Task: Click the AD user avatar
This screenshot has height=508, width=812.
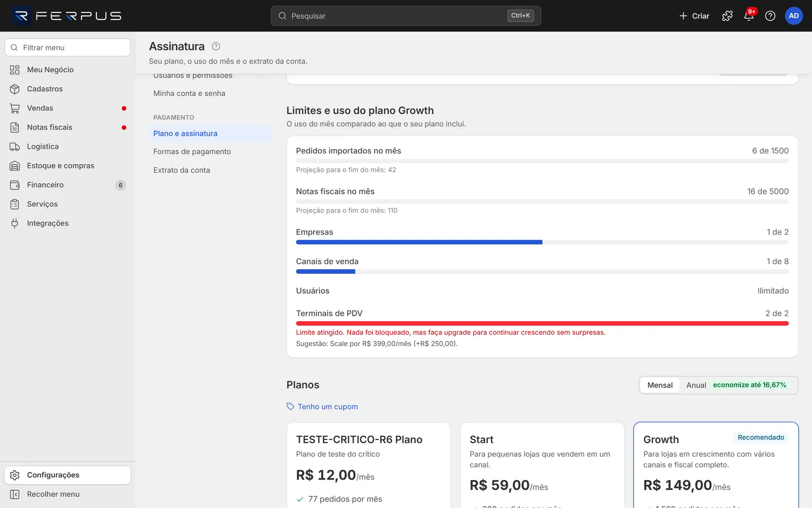Action: point(794,16)
